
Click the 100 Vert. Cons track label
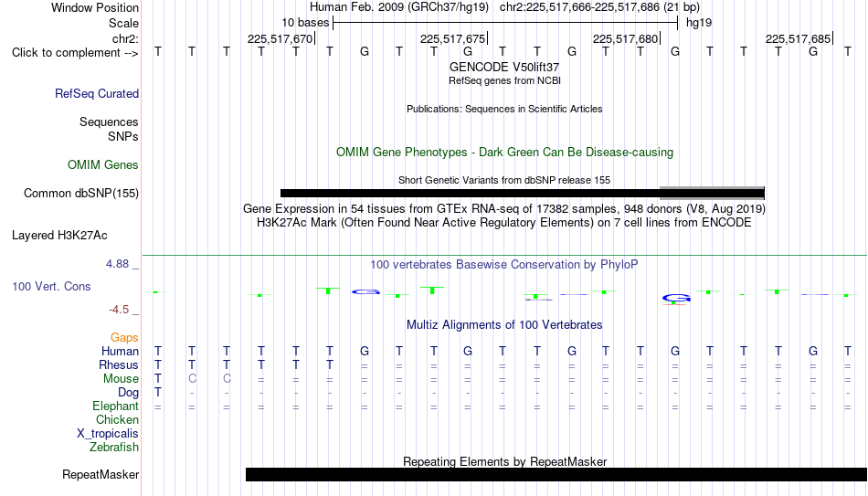(51, 286)
